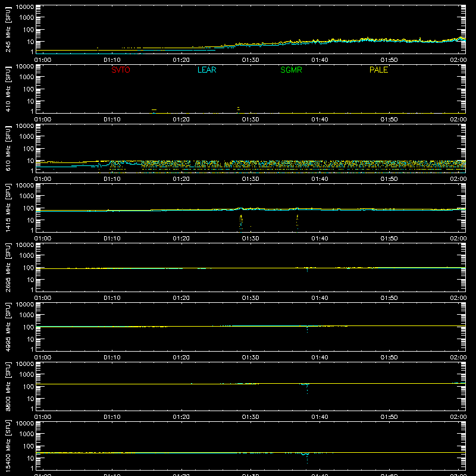Screen dimensions: 476x476
Task: Click the 245 MHz [SFU] axis title
Action: (8, 29)
